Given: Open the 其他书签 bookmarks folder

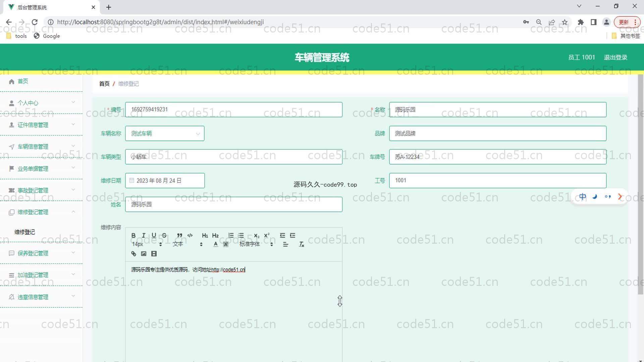Looking at the screenshot, I should [x=626, y=36].
